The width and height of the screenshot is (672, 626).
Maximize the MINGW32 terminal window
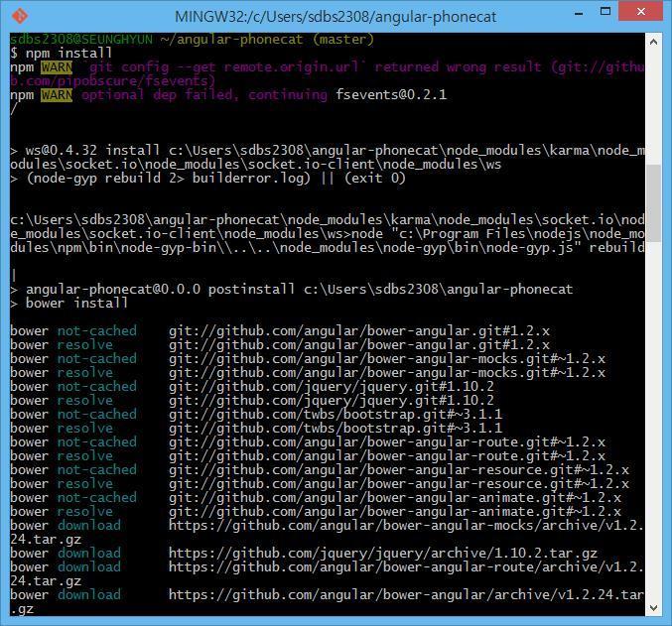tap(605, 12)
